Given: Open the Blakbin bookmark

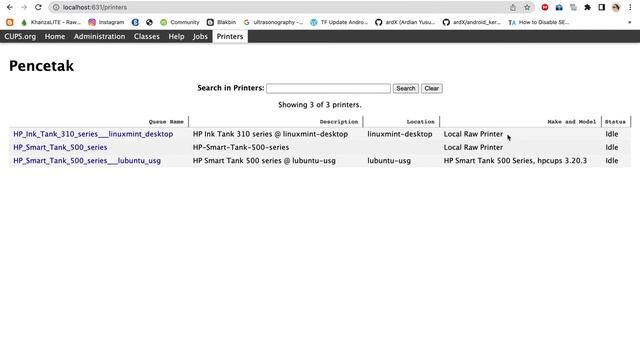Looking at the screenshot, I should pos(221,22).
